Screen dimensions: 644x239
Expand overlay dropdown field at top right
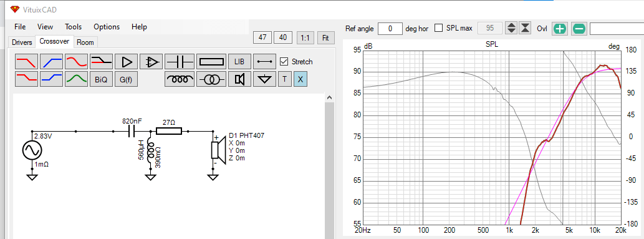point(617,28)
